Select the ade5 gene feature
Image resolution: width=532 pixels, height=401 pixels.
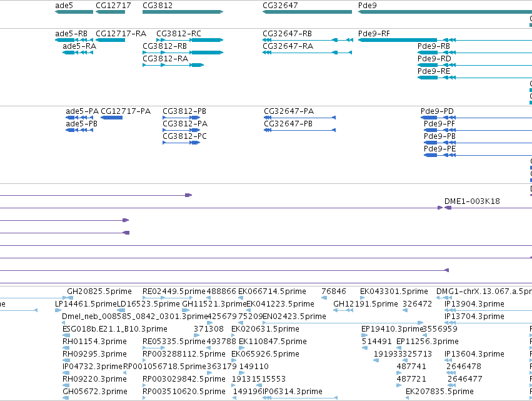pyautogui.click(x=74, y=12)
